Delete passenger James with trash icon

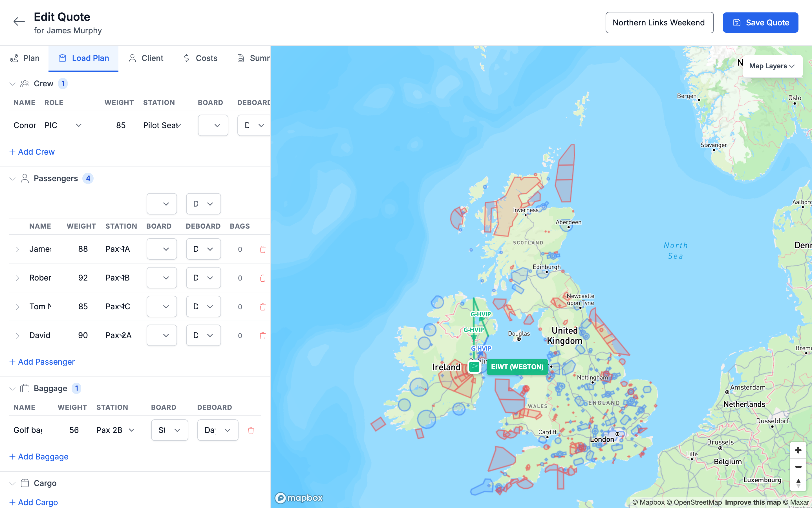coord(263,249)
